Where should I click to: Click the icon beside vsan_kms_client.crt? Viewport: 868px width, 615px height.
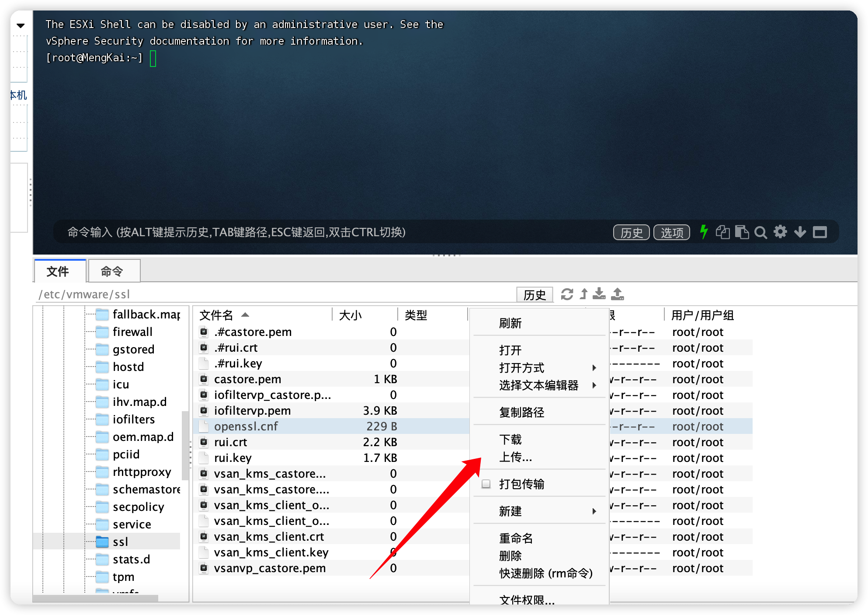(x=204, y=537)
